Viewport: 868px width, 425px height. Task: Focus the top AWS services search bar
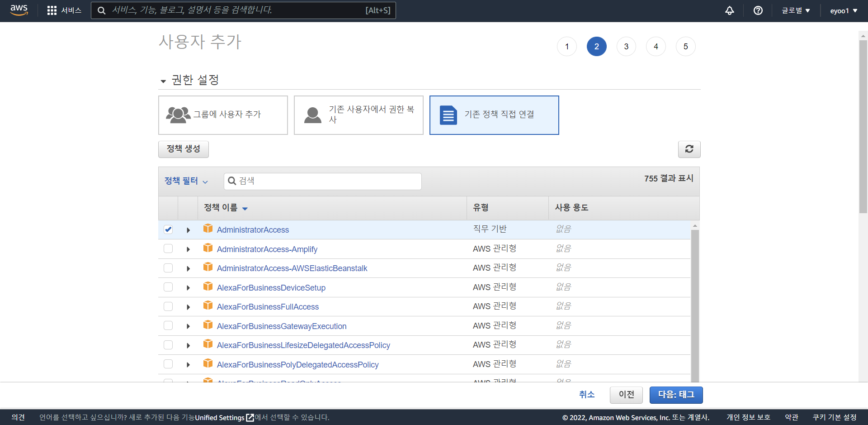coord(243,10)
